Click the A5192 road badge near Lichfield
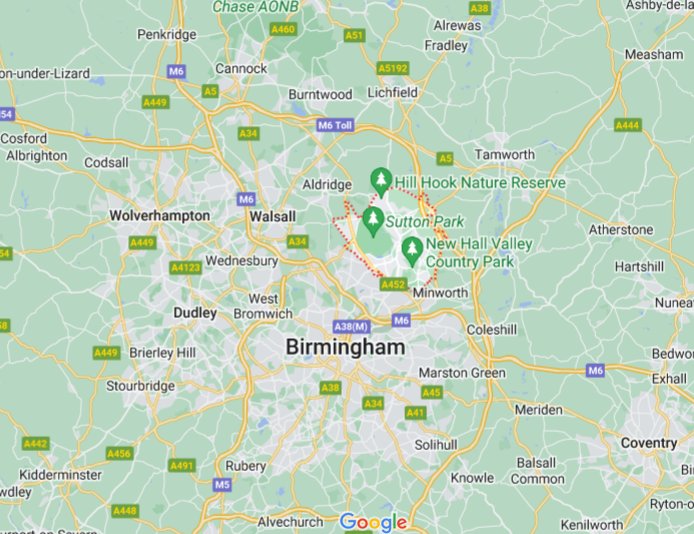Viewport: 694px width, 534px height. (x=393, y=68)
